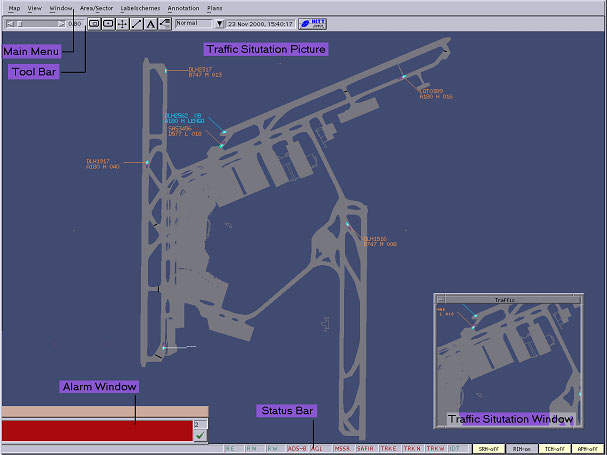Click the eraser tool icon in toolbar
The image size is (607, 455).
click(x=164, y=22)
